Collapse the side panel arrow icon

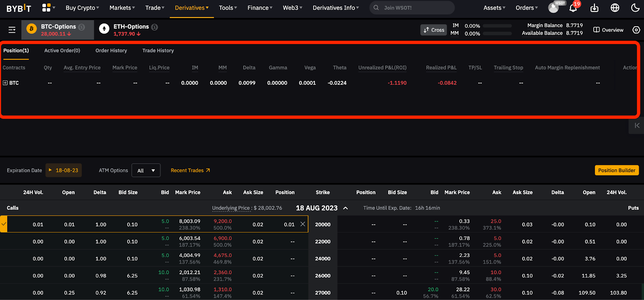tap(637, 125)
